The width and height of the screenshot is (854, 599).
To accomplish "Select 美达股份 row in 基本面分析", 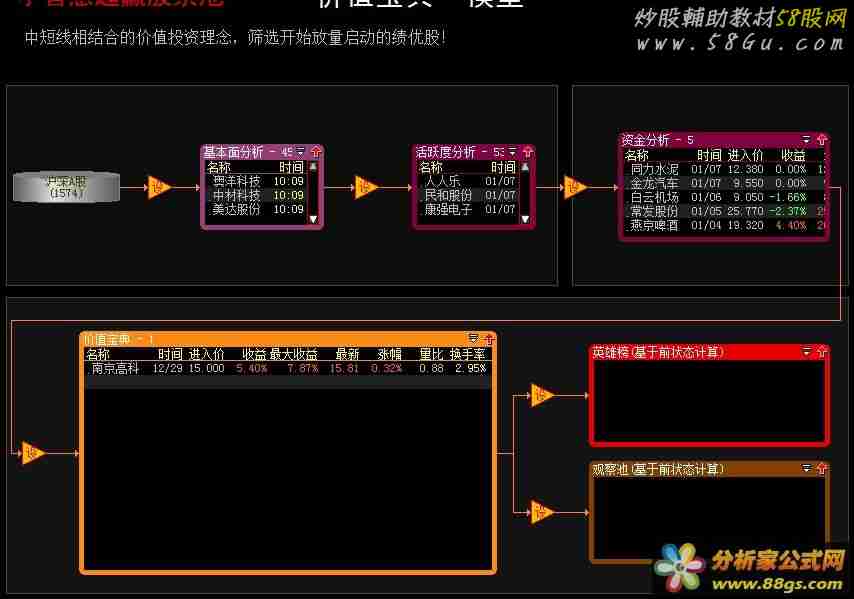I will 257,209.
